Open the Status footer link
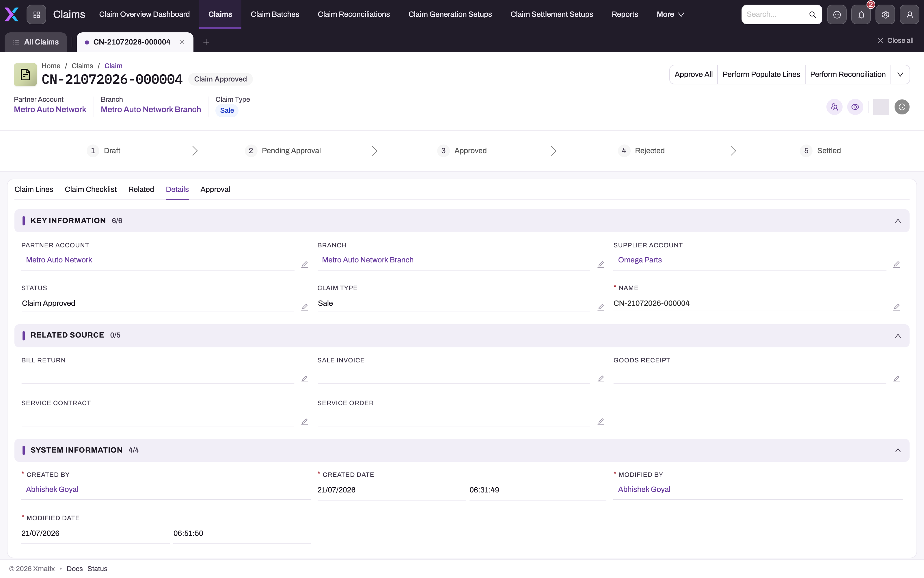 (x=97, y=569)
